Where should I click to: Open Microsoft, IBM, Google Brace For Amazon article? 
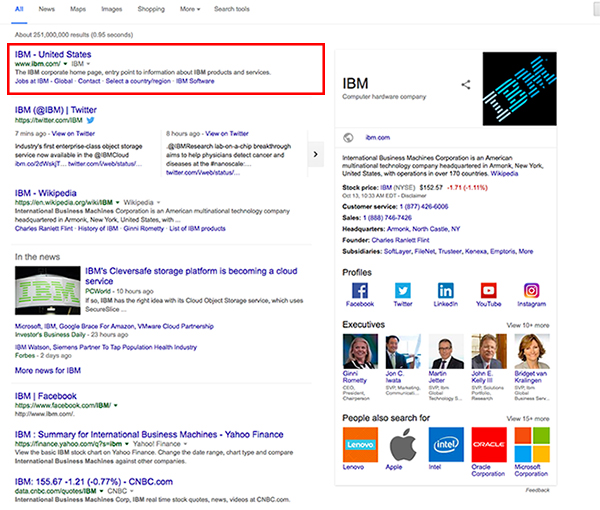[114, 326]
